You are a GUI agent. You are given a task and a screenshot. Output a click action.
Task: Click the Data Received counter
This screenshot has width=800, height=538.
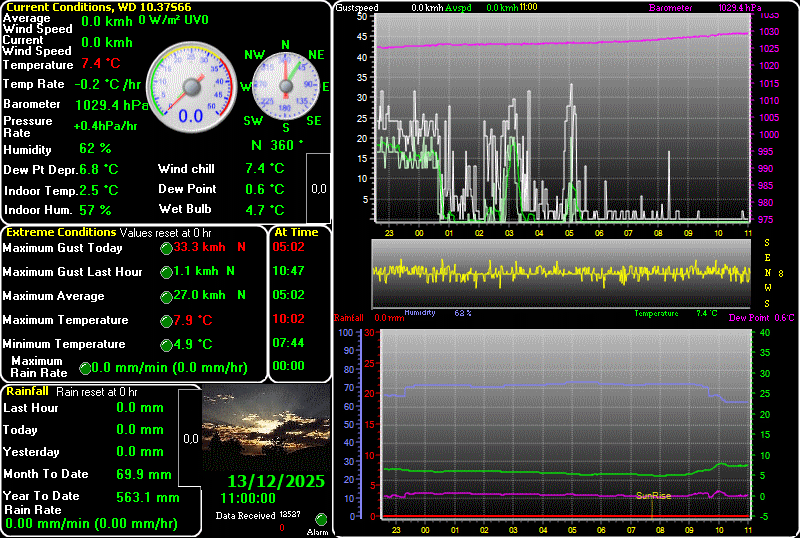(246, 515)
